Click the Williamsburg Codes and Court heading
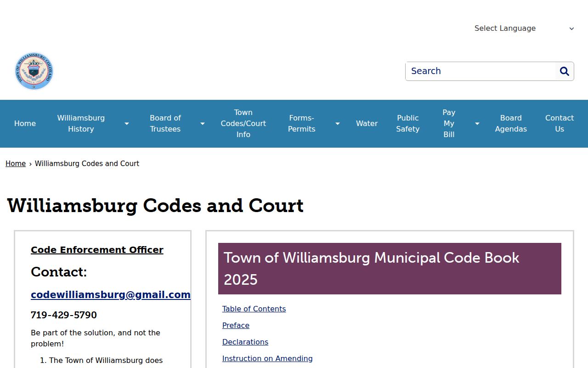This screenshot has width=588, height=368. pyautogui.click(x=155, y=206)
